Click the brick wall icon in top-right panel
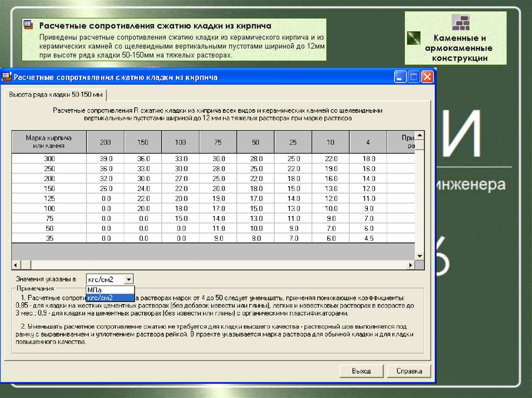 click(460, 23)
